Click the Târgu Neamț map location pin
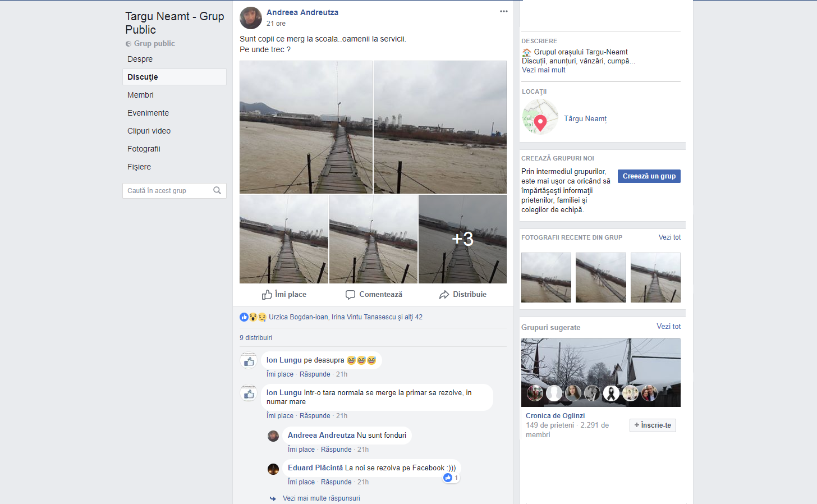Viewport: 817px width, 504px height. click(x=540, y=121)
